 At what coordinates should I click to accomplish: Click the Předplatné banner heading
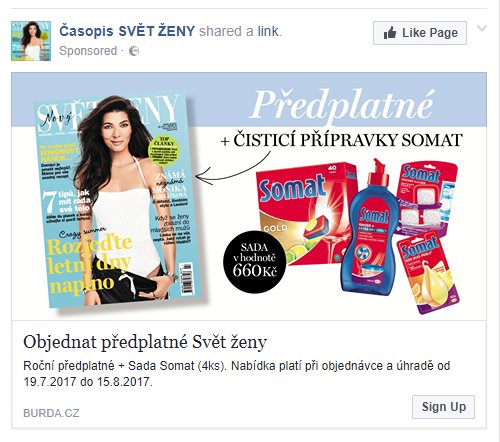pyautogui.click(x=342, y=104)
